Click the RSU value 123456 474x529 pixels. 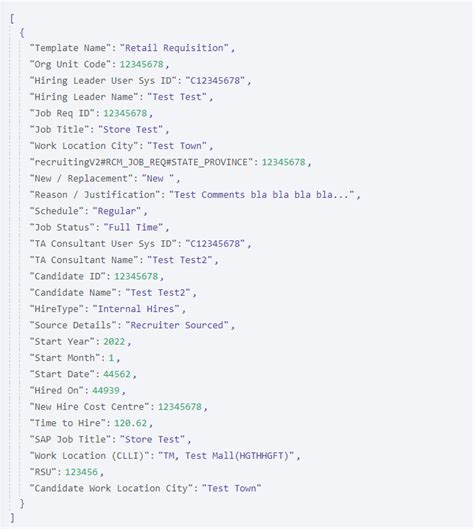(81, 472)
